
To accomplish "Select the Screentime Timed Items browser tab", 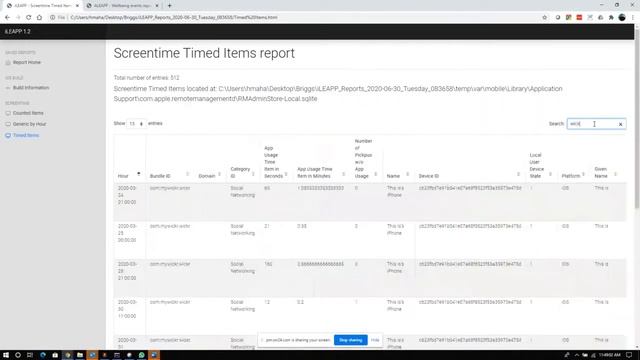I will pyautogui.click(x=42, y=6).
